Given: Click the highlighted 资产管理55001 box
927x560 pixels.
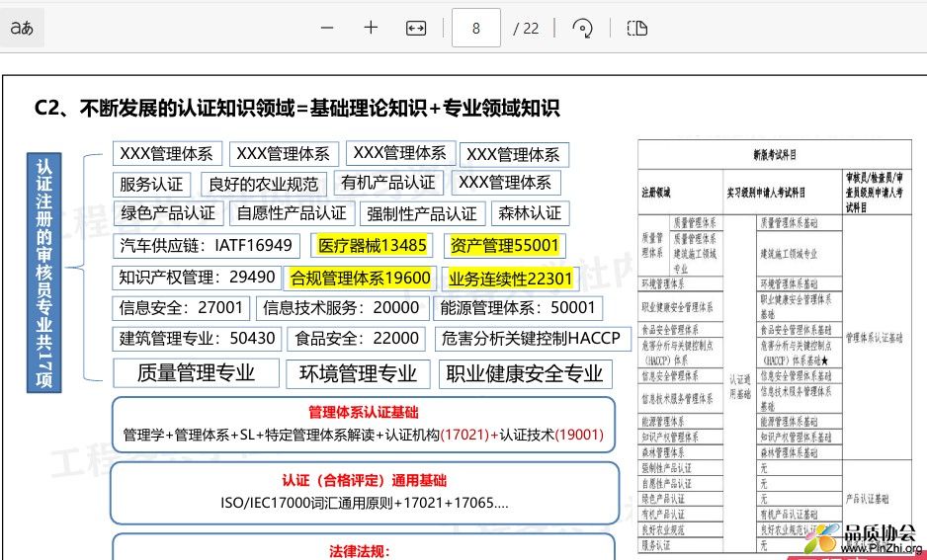Looking at the screenshot, I should [504, 246].
